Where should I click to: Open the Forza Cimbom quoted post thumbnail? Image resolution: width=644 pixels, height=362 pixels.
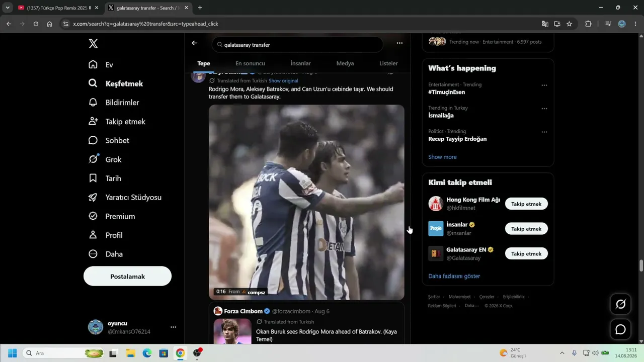[x=232, y=331]
